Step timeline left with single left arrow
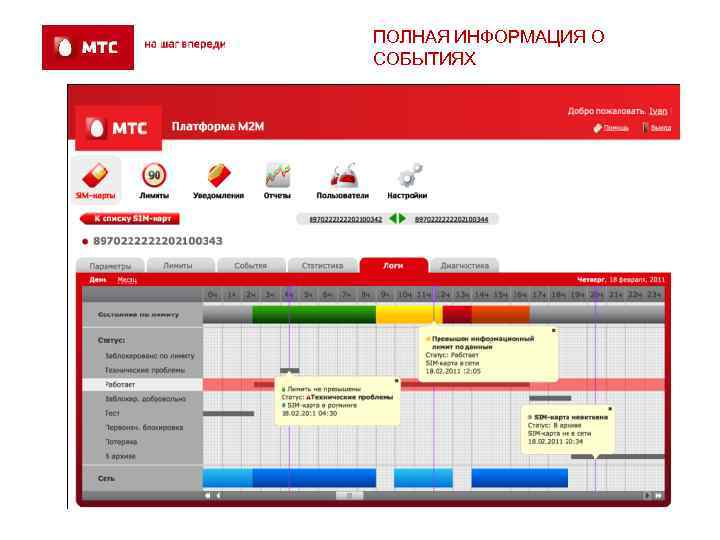This screenshot has width=720, height=540. pyautogui.click(x=218, y=495)
